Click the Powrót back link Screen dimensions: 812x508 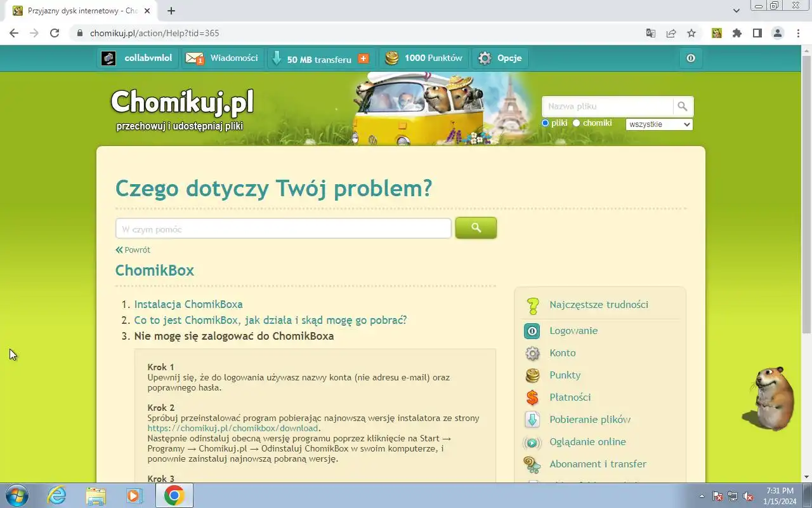click(x=133, y=250)
